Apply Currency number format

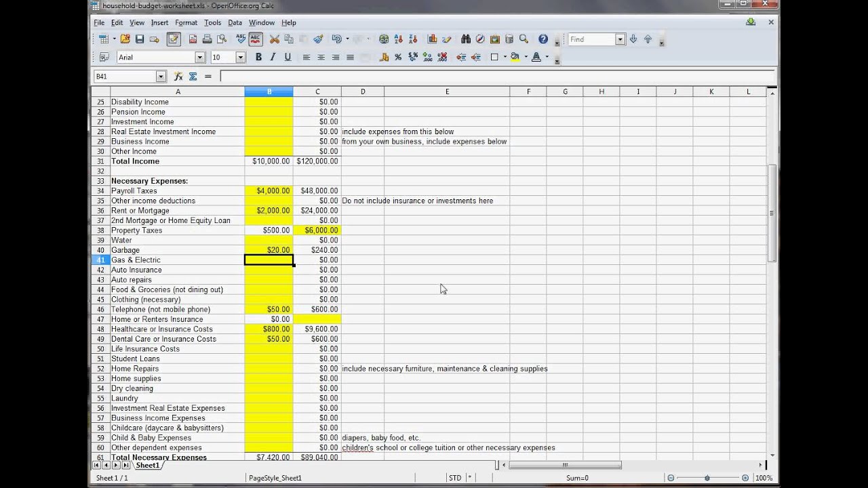pyautogui.click(x=384, y=58)
